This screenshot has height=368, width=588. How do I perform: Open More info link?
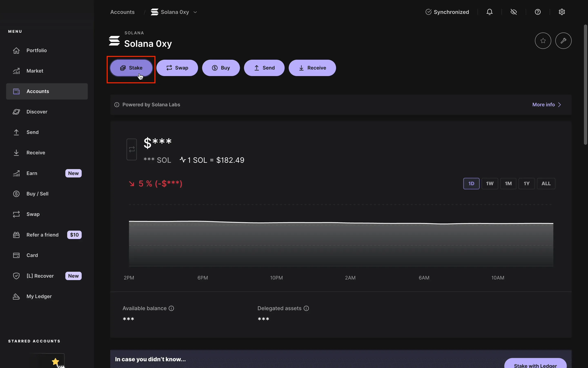(x=547, y=105)
